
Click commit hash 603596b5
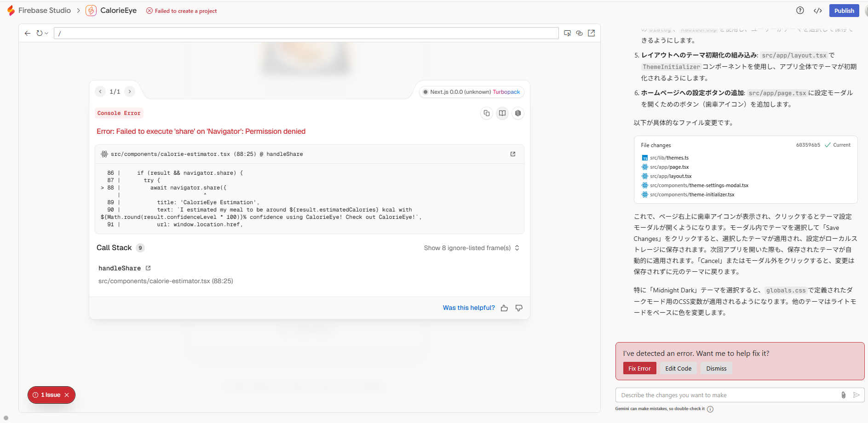[x=808, y=145]
